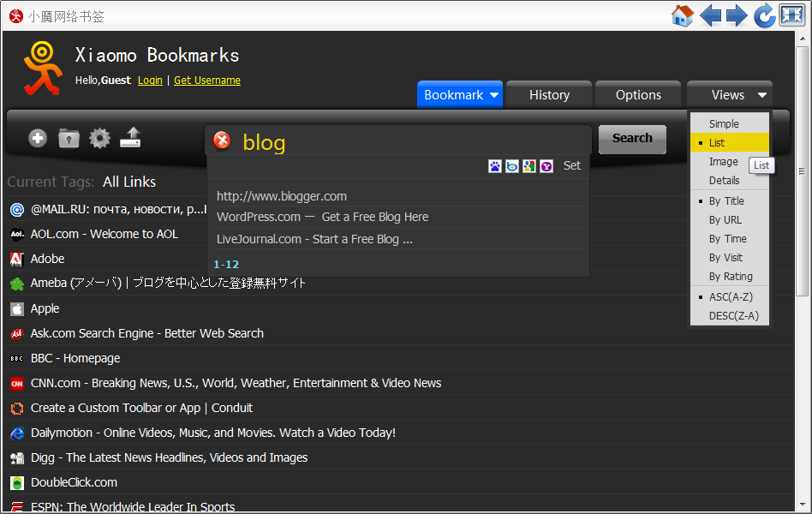Select the Bing search engine icon
Image resolution: width=812 pixels, height=514 pixels.
[x=512, y=166]
